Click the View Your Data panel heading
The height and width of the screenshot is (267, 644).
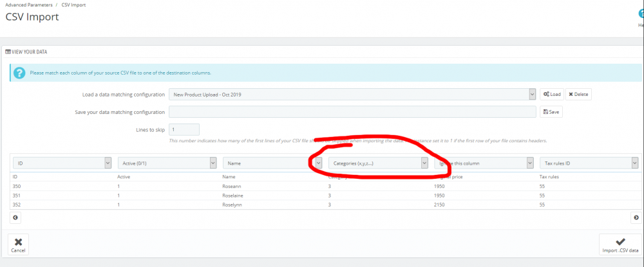(x=26, y=52)
